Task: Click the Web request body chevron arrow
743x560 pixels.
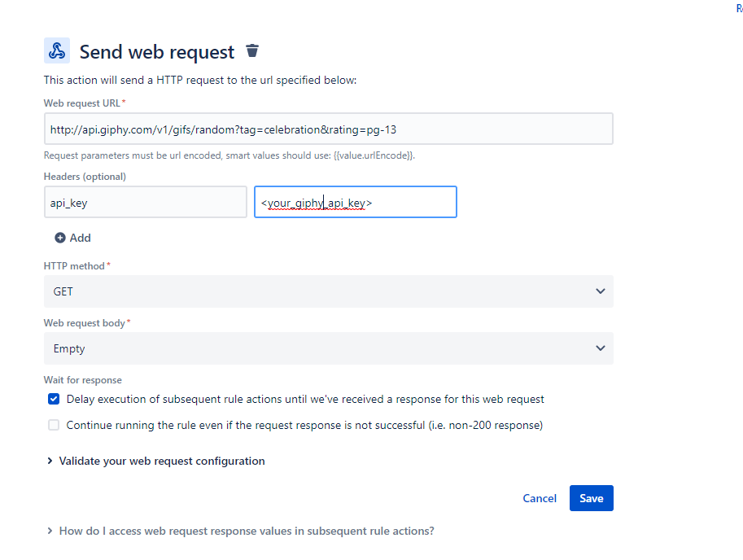Action: pos(601,348)
